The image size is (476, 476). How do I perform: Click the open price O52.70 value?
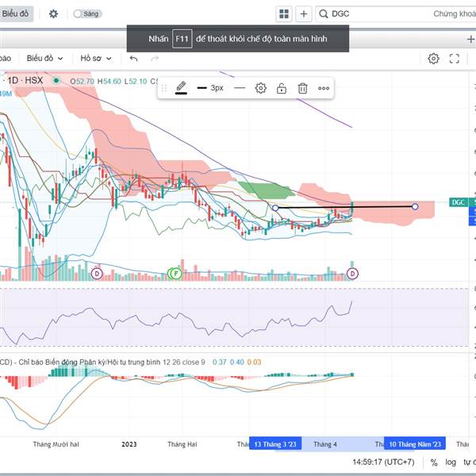[x=82, y=82]
